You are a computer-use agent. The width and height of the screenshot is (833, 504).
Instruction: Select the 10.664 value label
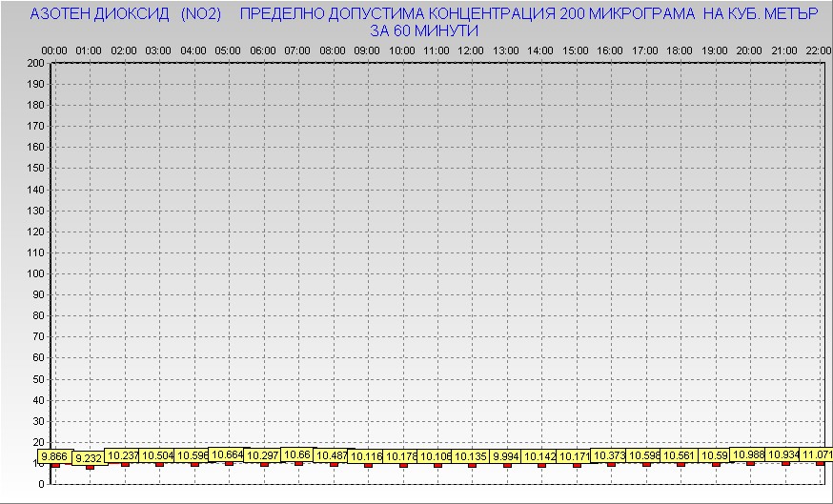point(228,454)
